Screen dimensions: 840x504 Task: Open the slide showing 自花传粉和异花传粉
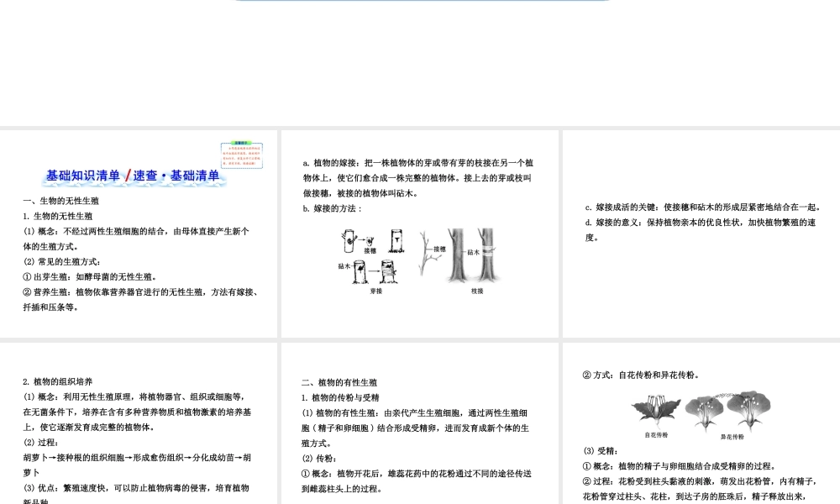[x=701, y=423]
